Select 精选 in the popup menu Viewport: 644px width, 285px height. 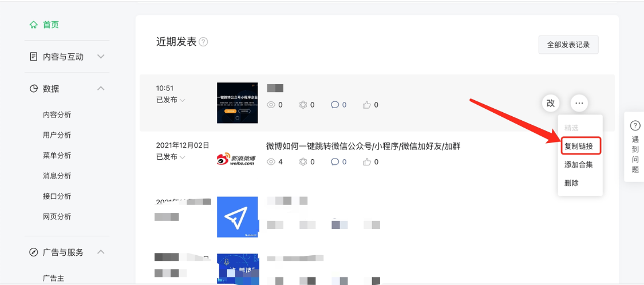(x=571, y=128)
